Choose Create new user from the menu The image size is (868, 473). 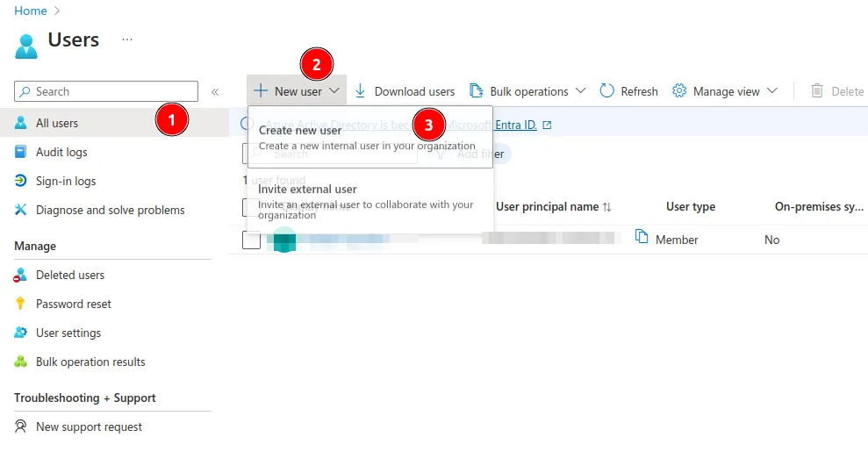(x=300, y=131)
